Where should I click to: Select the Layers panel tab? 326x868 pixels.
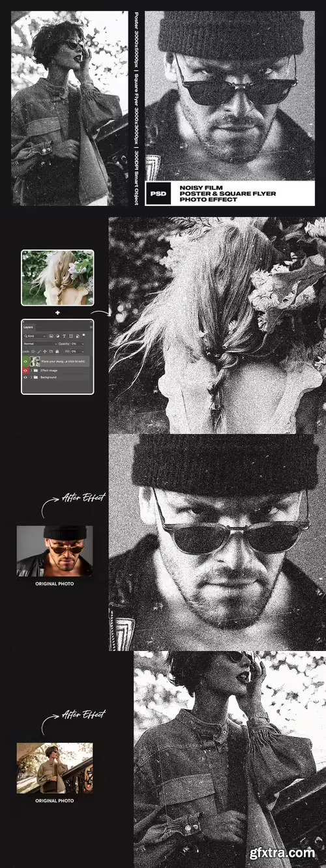point(28,327)
